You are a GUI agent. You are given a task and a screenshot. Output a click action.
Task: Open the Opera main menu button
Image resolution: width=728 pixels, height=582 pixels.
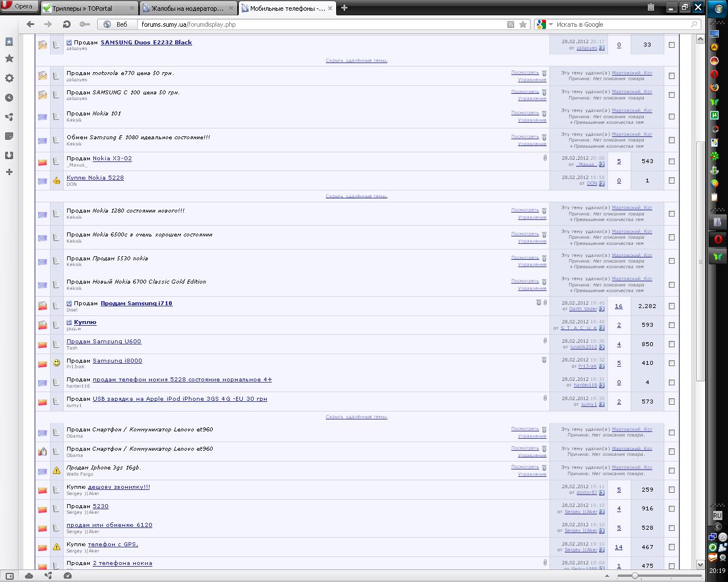point(19,6)
